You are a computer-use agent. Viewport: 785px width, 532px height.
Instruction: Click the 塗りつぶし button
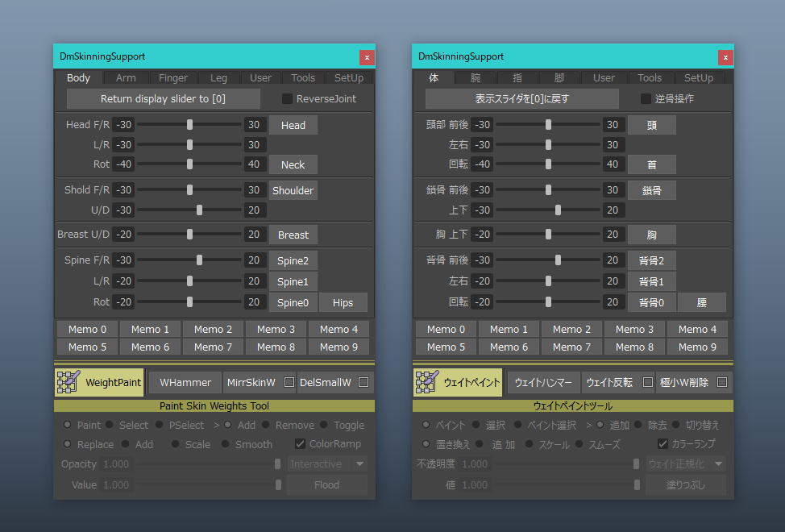[685, 485]
